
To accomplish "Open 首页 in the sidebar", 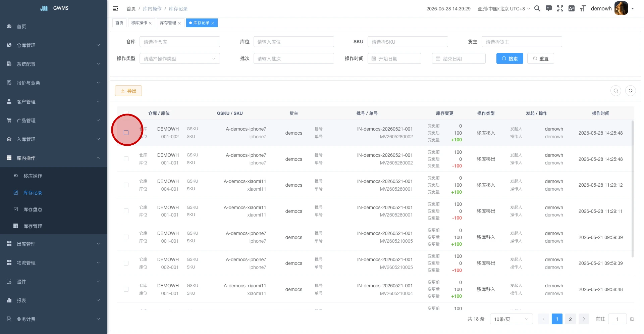I will coord(54,27).
